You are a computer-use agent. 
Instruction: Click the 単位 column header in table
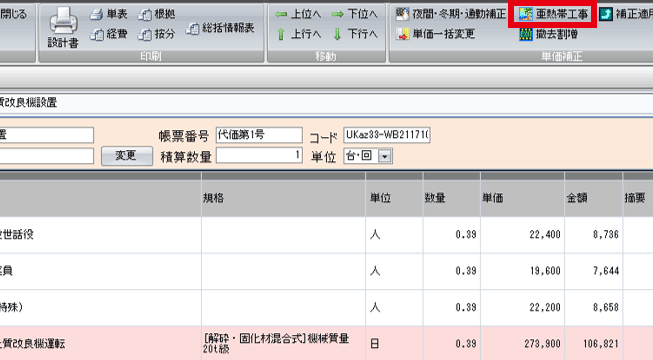(x=394, y=198)
